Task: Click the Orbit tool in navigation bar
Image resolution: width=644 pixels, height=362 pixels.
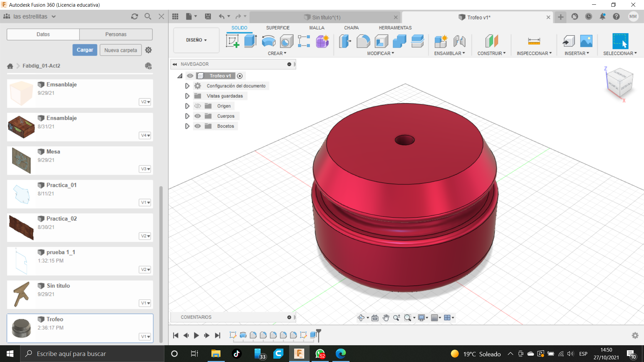Action: click(361, 318)
